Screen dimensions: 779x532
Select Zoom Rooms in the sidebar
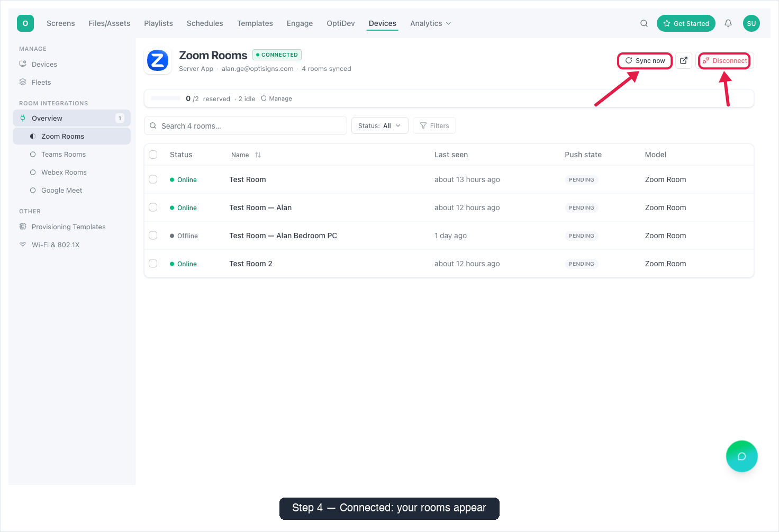(71, 136)
